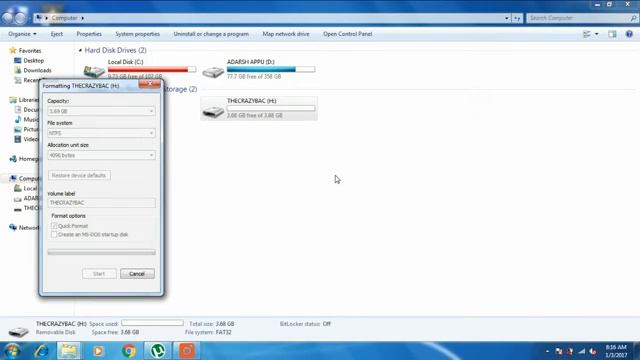
Task: Click the Videos library icon in sidebar
Action: (18, 139)
